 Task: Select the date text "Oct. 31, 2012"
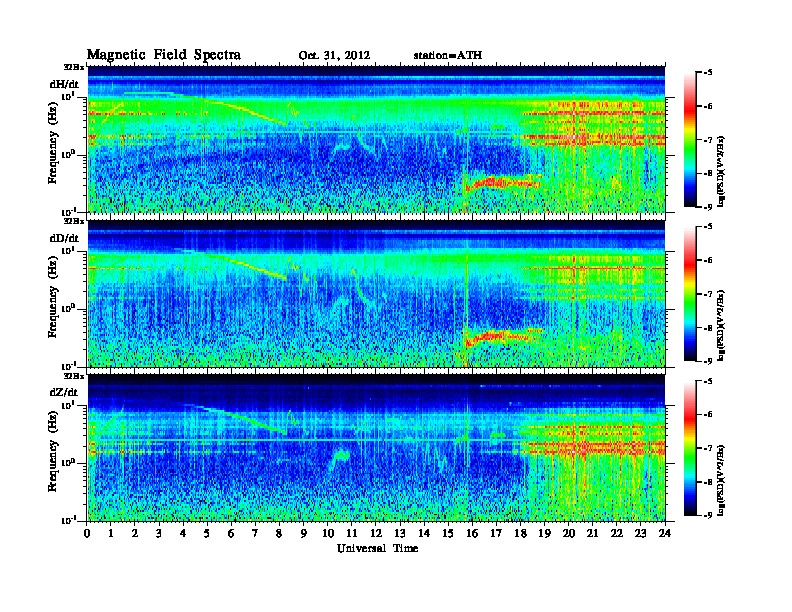coord(334,55)
